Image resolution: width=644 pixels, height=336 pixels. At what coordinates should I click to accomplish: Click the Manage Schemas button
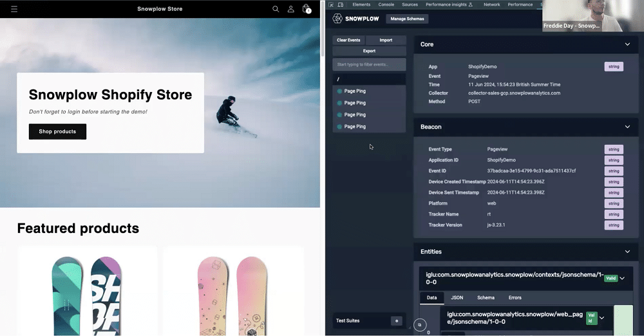[x=407, y=19]
